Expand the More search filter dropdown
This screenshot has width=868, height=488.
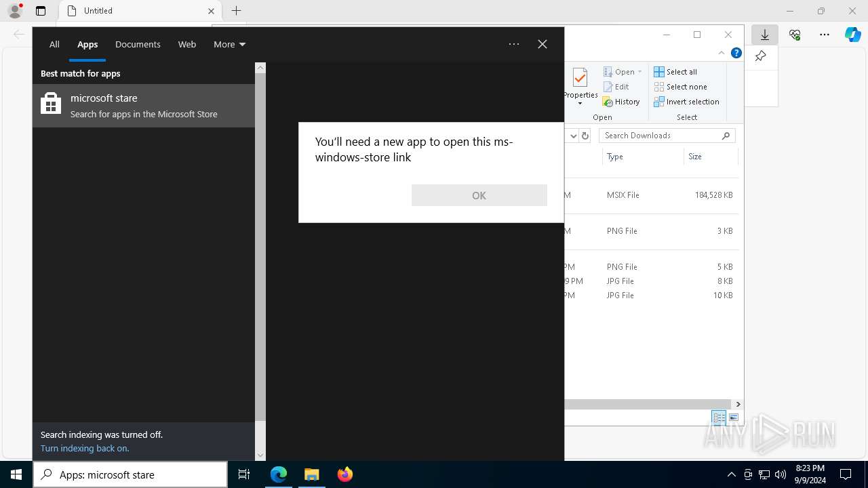[x=229, y=44]
